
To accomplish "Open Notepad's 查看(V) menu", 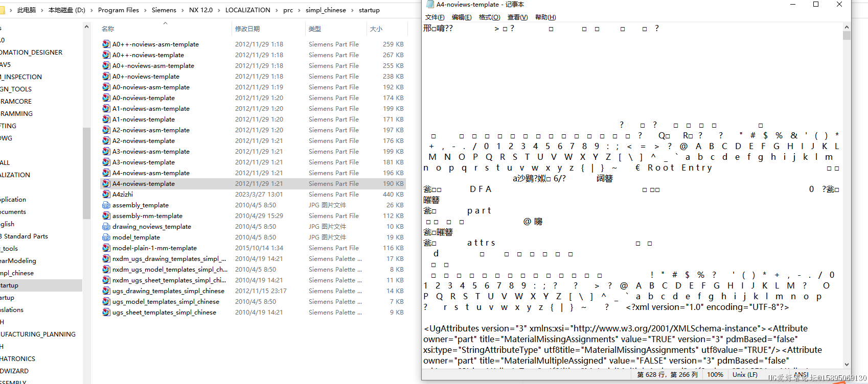I will coord(517,17).
